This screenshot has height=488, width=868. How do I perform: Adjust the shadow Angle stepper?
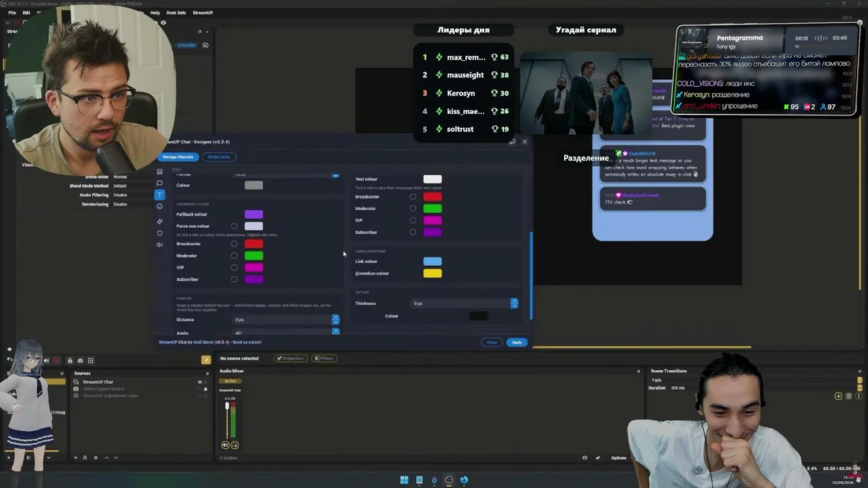click(336, 332)
